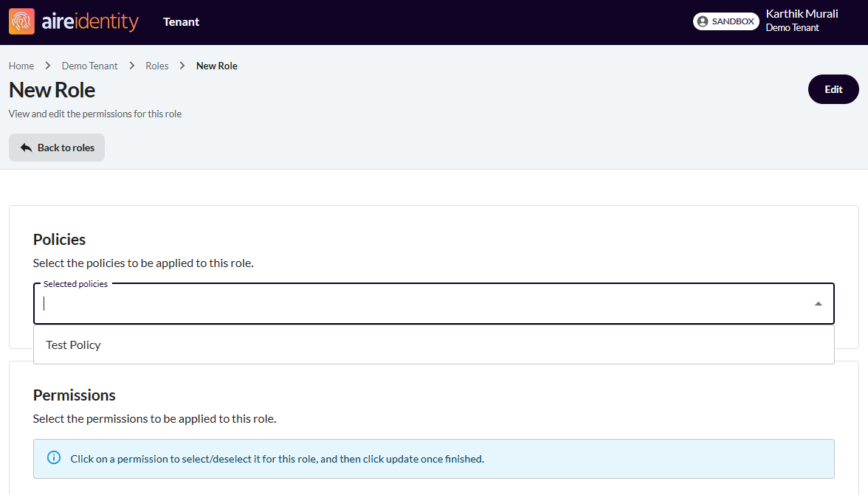Image resolution: width=868 pixels, height=495 pixels.
Task: Navigate to Roles breadcrumb link
Action: [156, 66]
